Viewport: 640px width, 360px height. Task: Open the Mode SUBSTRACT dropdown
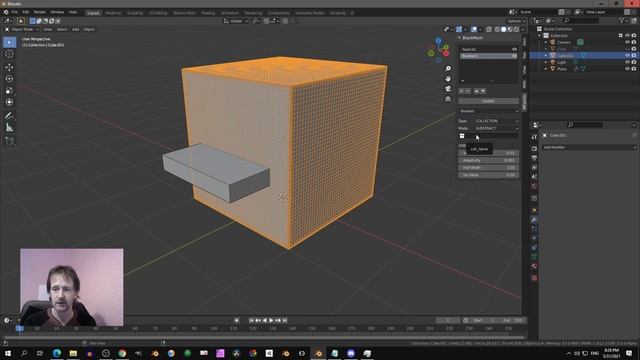click(x=496, y=129)
